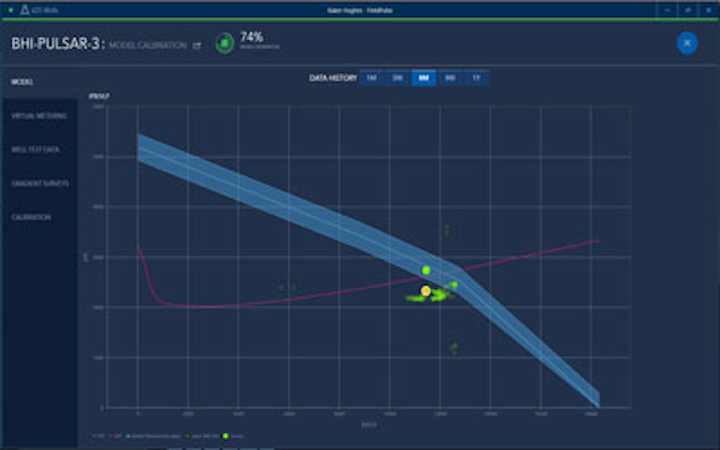Maximize the FieldPulse window
Viewport: 720px width, 450px height.
687,10
